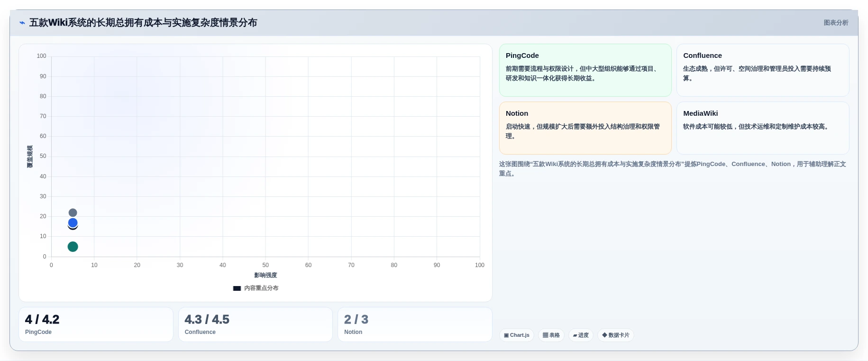Click the 覆盖规模 y-axis title
This screenshot has width=868, height=361.
[x=30, y=157]
